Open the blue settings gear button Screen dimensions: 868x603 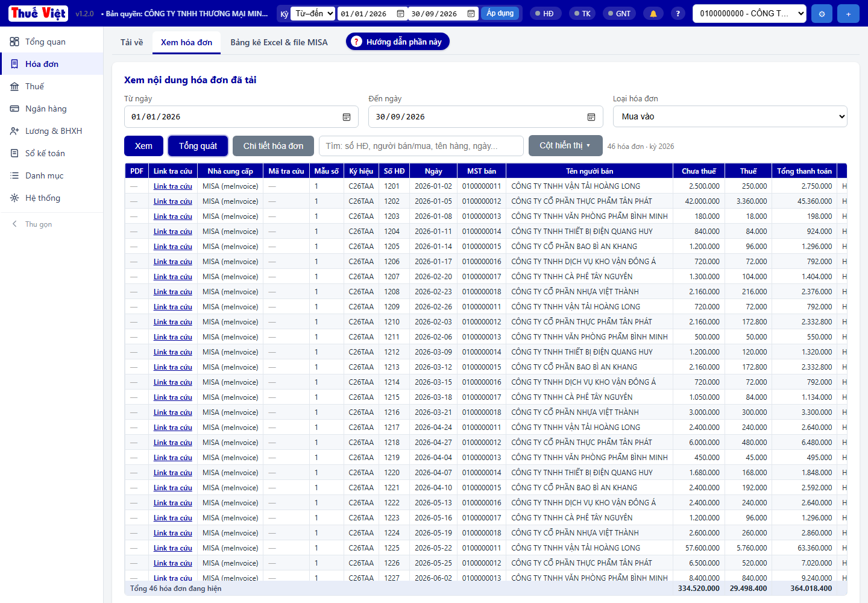(822, 13)
